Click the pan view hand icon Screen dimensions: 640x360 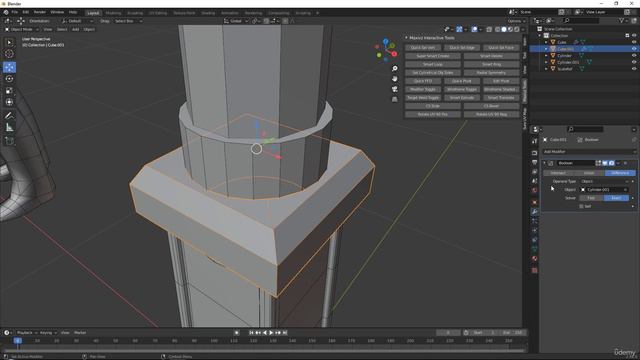click(394, 79)
